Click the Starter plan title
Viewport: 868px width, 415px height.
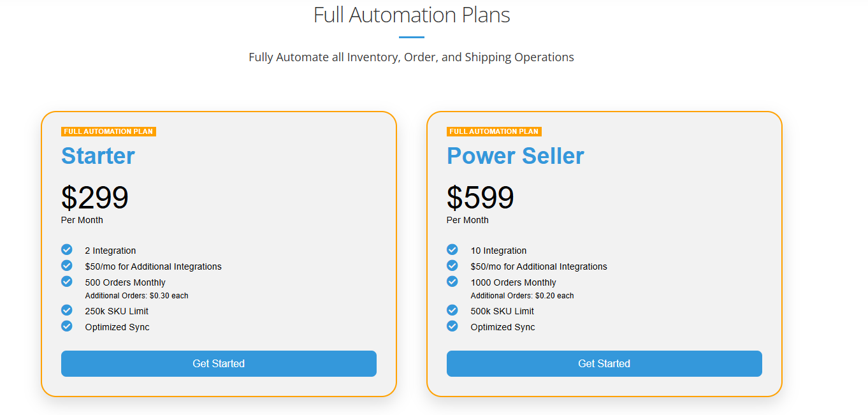coord(98,156)
